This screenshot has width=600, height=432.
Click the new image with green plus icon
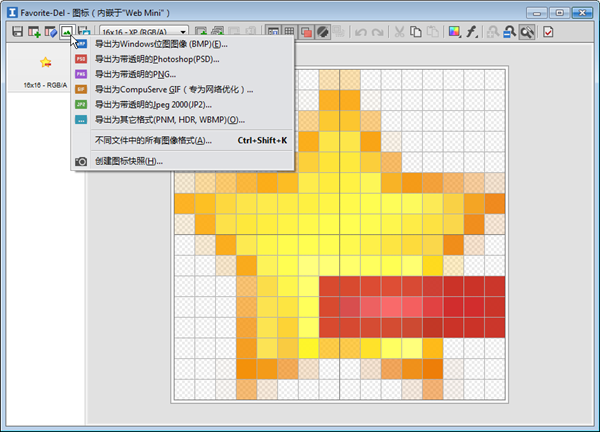[x=201, y=32]
